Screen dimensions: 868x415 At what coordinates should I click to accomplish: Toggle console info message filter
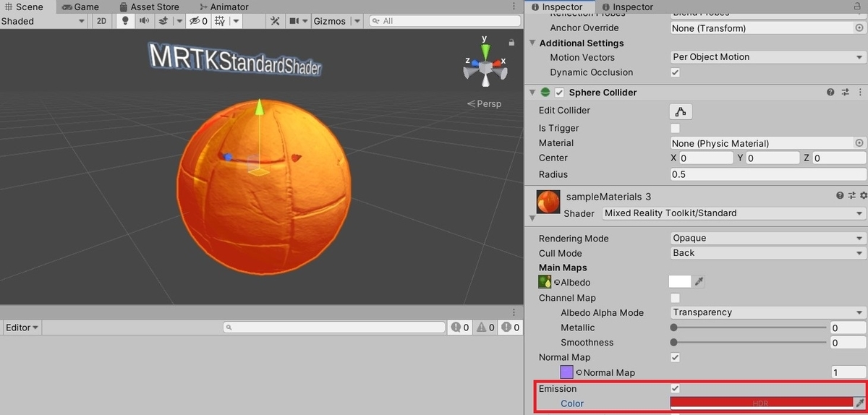[460, 328]
